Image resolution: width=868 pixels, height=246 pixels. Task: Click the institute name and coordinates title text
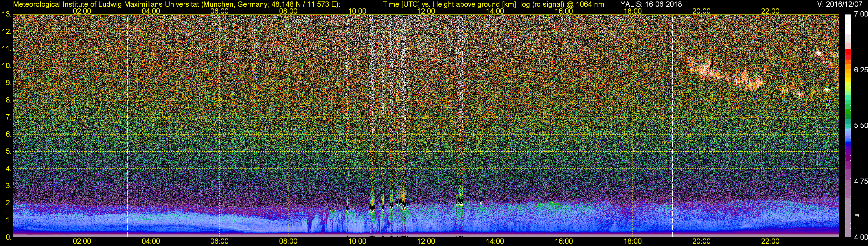(x=176, y=4)
